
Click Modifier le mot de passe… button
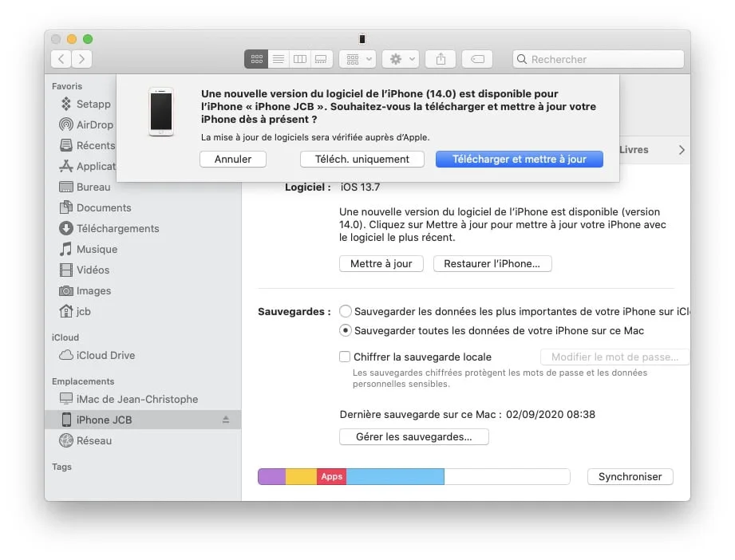[614, 357]
